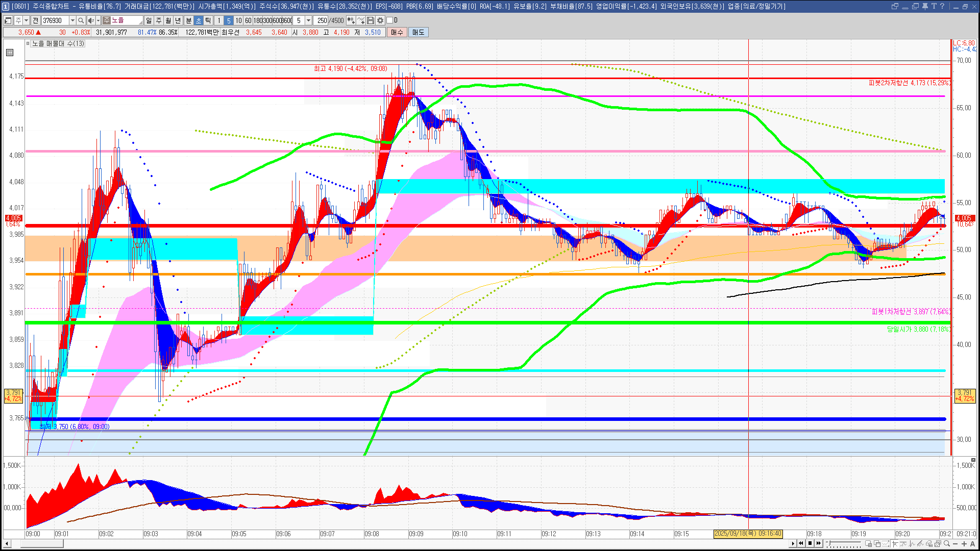
Task: Open dropdown arrow beside the speaker icon
Action: click(97, 20)
